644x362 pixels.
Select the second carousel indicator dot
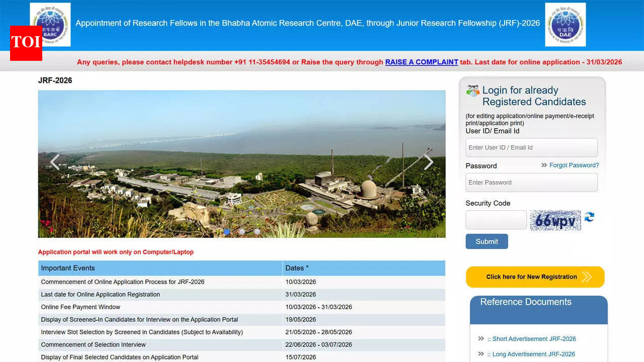coord(242,232)
